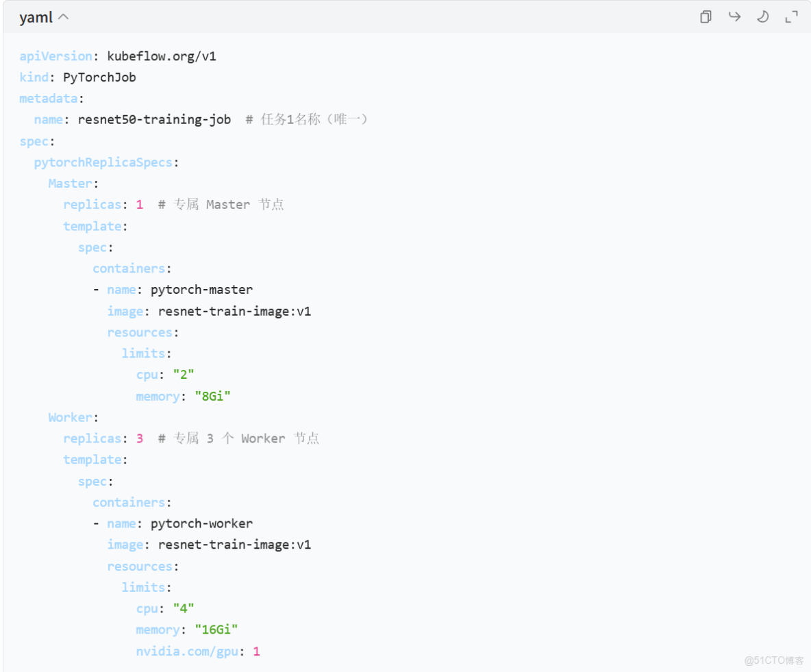Click the Worker key in code
811x672 pixels.
tap(70, 417)
